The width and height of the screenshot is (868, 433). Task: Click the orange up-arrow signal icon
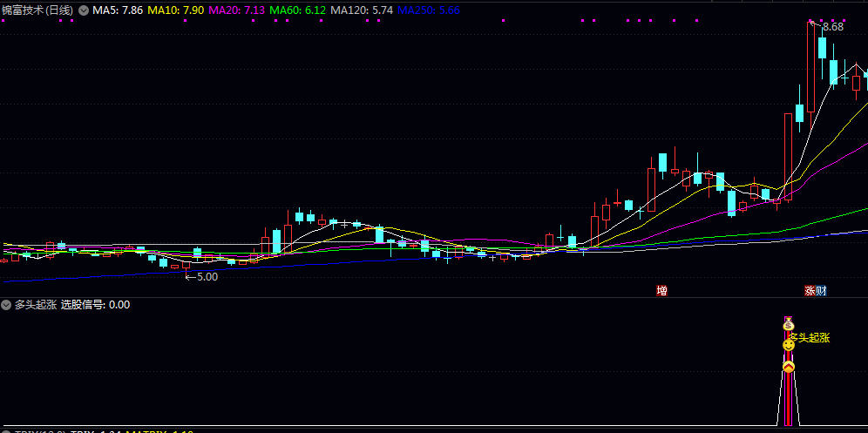(789, 367)
